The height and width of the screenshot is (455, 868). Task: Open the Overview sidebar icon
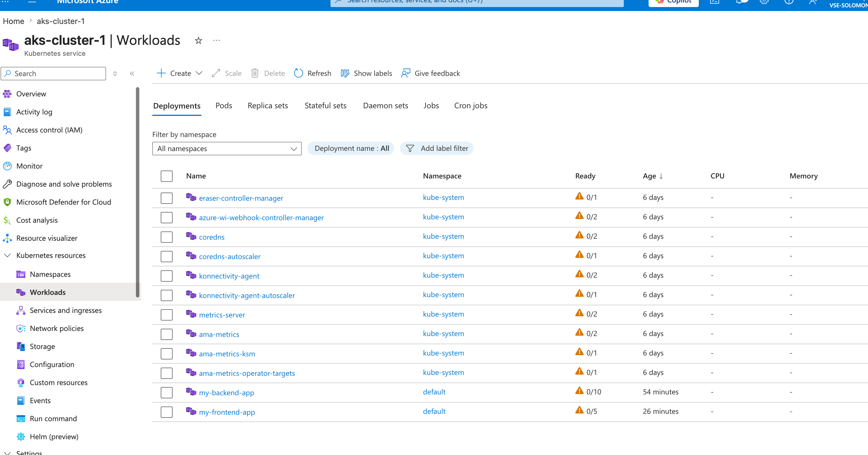click(x=7, y=94)
